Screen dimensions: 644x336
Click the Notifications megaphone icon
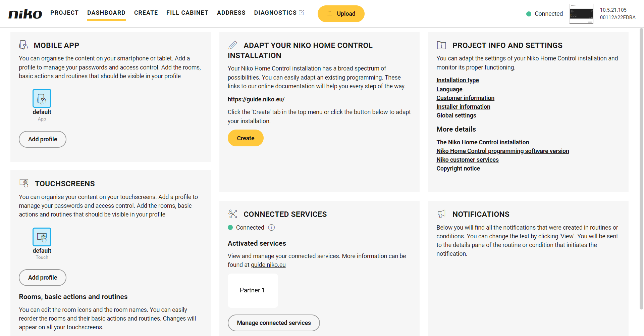[x=441, y=214]
